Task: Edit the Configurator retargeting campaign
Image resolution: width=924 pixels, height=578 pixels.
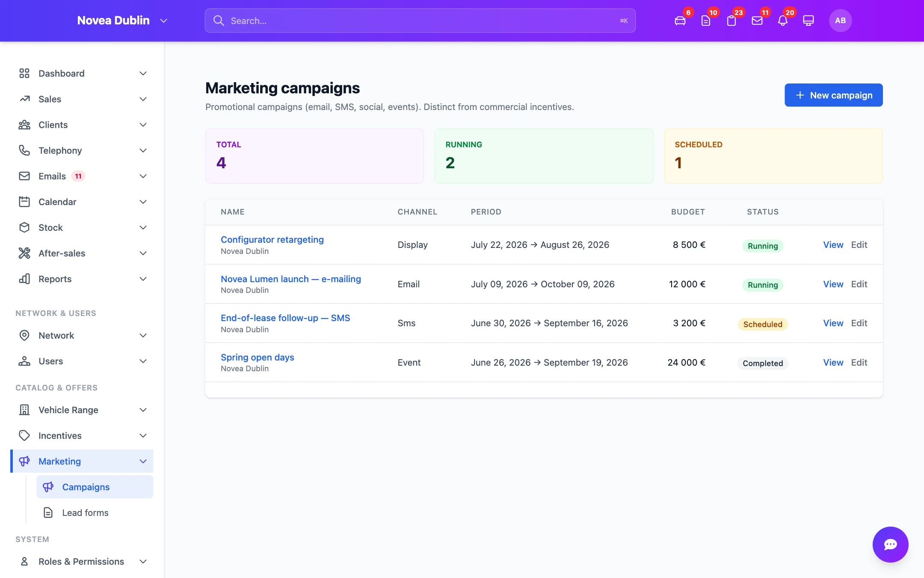Action: tap(859, 244)
